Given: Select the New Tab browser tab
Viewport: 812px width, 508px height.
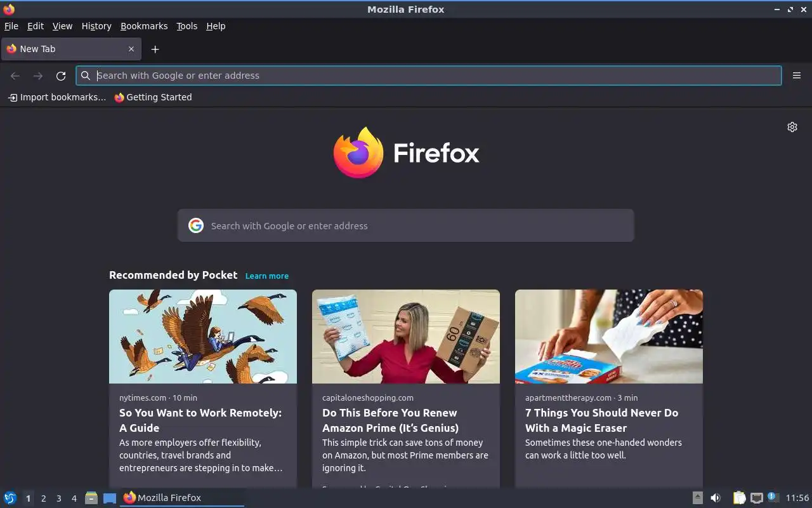Looking at the screenshot, I should pos(70,49).
